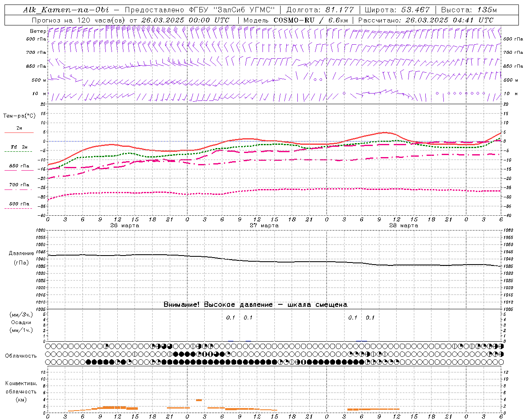Select the latitude value 'Широта: 53.467'

(397, 10)
